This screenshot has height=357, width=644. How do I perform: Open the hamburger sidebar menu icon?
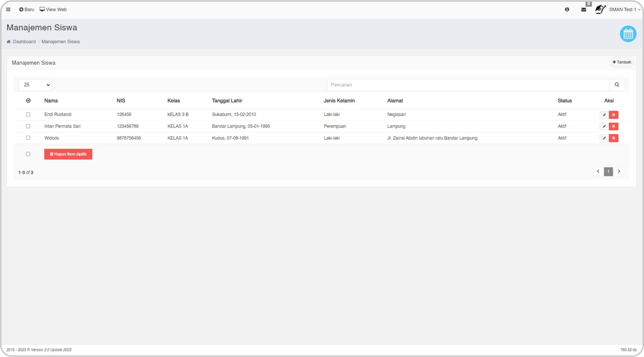8,10
